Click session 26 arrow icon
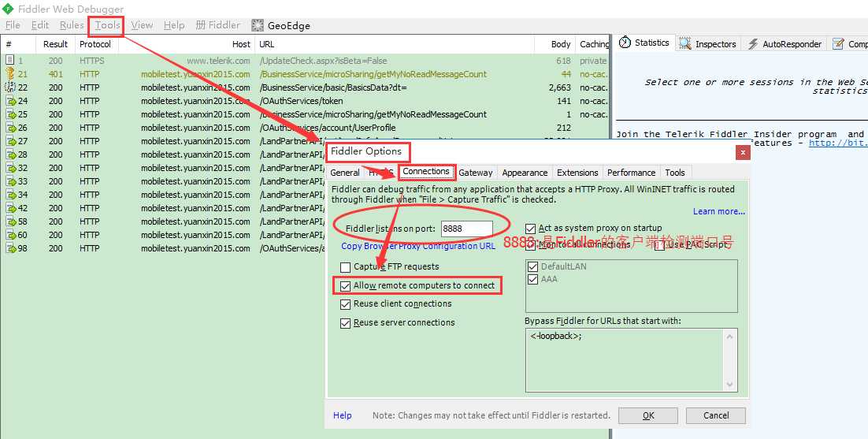The image size is (868, 439). pos(10,128)
